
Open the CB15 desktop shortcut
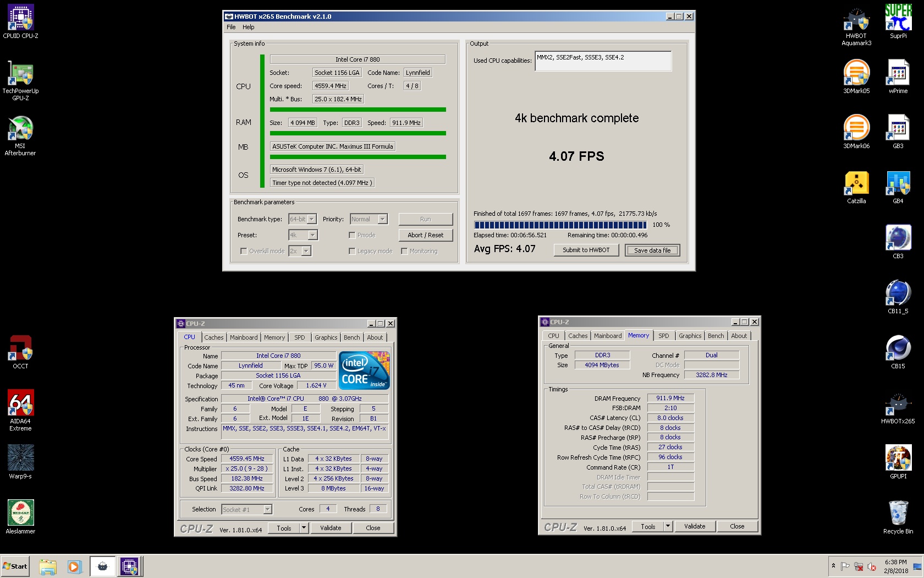(x=898, y=352)
